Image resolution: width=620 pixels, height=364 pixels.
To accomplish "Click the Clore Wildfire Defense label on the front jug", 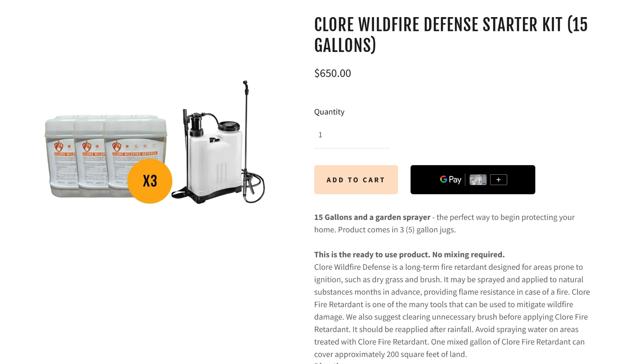I will (x=135, y=154).
